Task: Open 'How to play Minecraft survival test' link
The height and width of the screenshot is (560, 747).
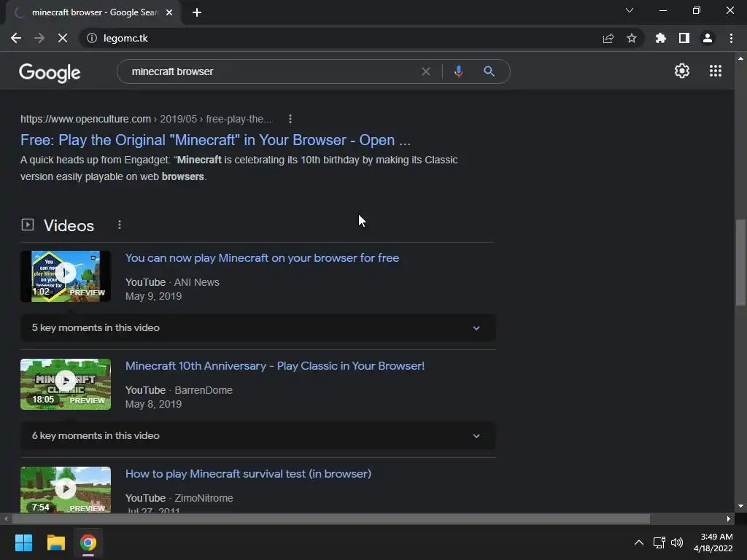Action: click(248, 474)
